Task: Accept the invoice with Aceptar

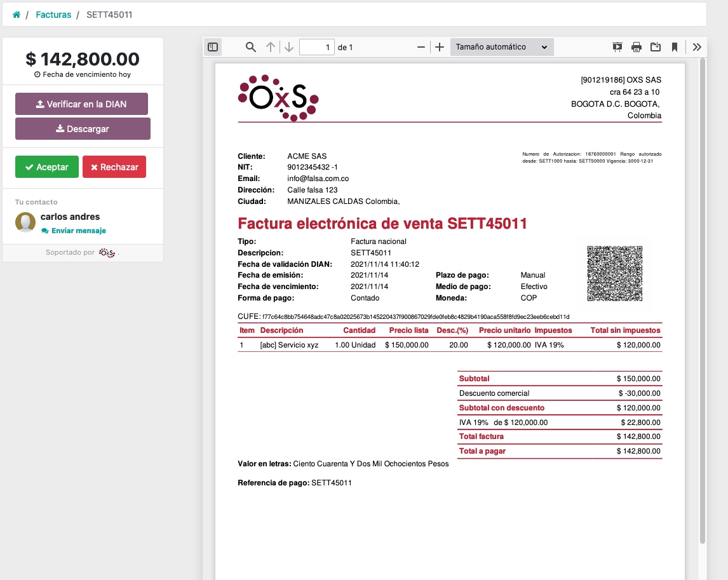Action: tap(47, 166)
